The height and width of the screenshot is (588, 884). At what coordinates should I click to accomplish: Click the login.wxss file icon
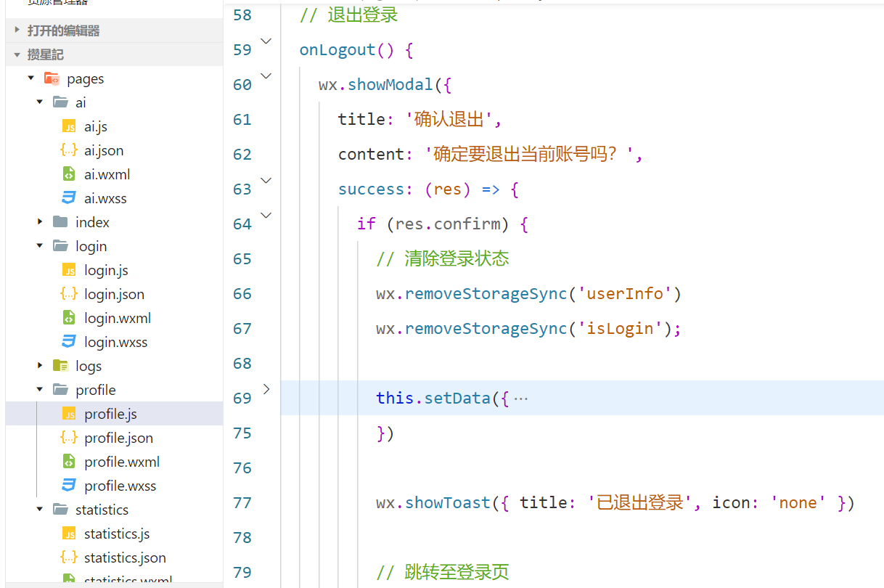69,342
